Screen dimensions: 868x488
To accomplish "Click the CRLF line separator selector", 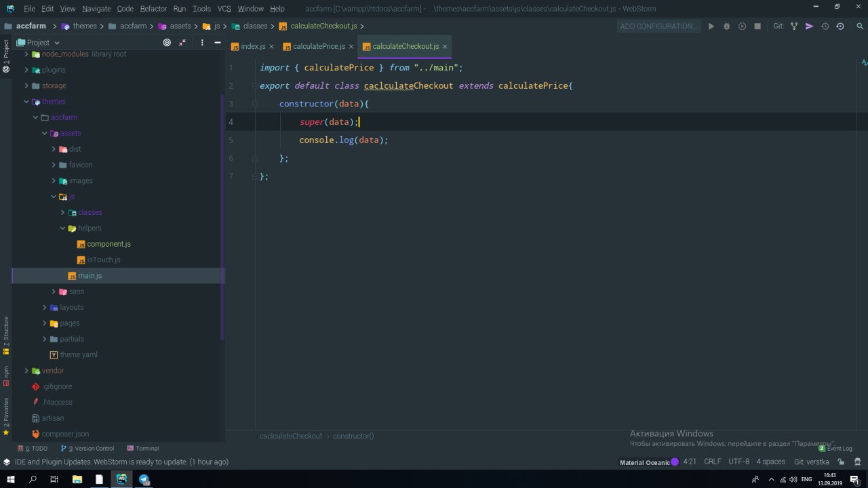I will tap(713, 462).
